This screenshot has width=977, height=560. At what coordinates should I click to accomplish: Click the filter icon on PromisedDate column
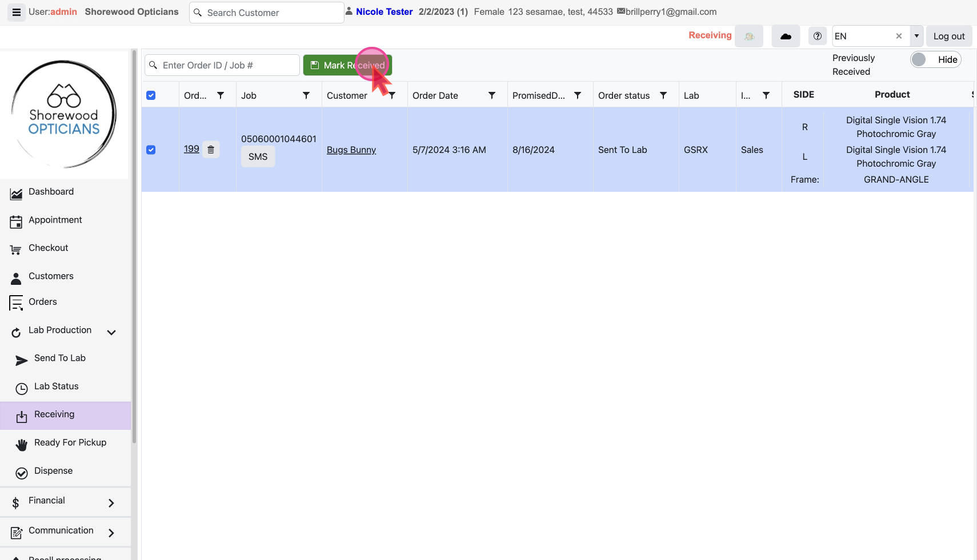pos(577,95)
